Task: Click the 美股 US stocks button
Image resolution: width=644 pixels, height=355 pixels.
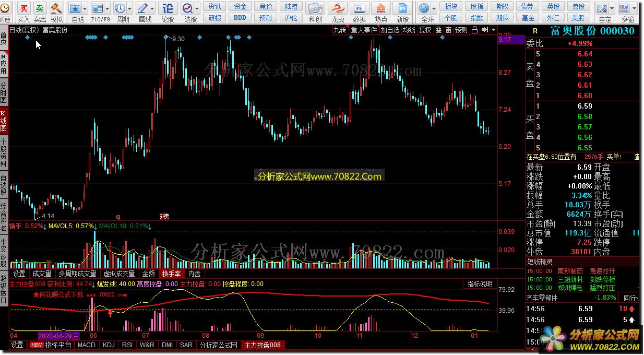Action: (x=579, y=18)
